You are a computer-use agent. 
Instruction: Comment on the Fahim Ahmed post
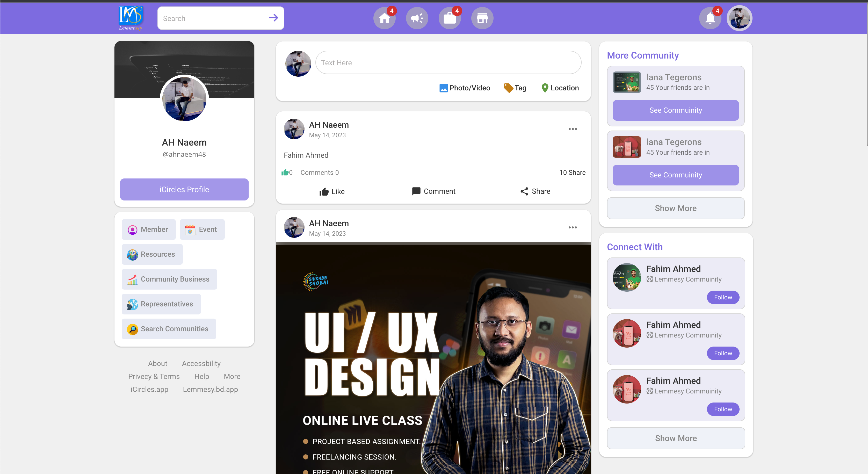[433, 191]
